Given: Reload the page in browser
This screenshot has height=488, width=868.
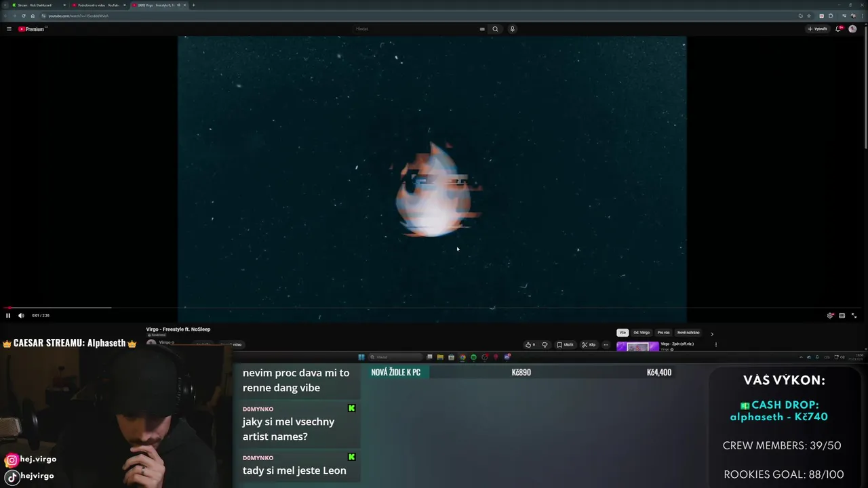Looking at the screenshot, I should (23, 16).
